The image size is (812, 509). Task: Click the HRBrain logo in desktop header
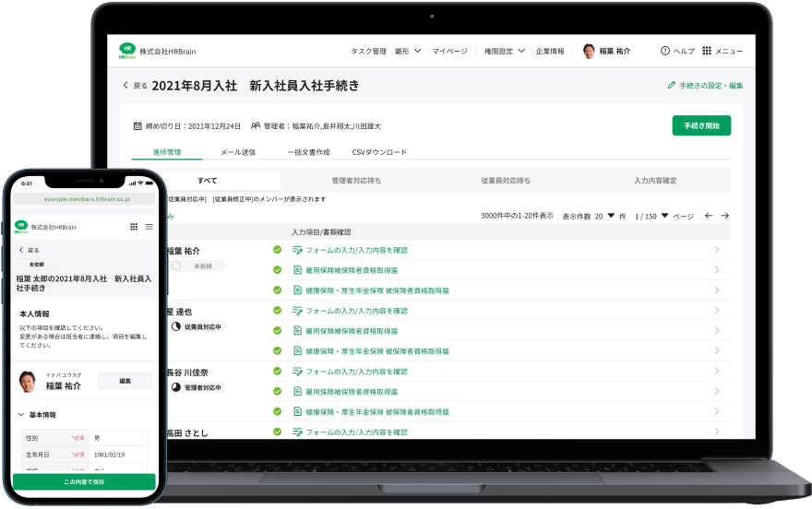(127, 51)
